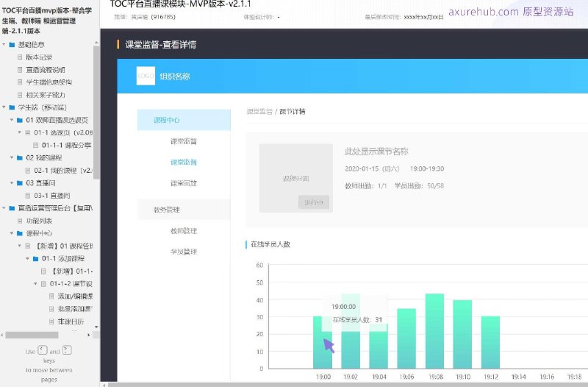This screenshot has height=387, width=588.
Task: Click the 此处显示课节名称 lesson title
Action: coord(376,152)
